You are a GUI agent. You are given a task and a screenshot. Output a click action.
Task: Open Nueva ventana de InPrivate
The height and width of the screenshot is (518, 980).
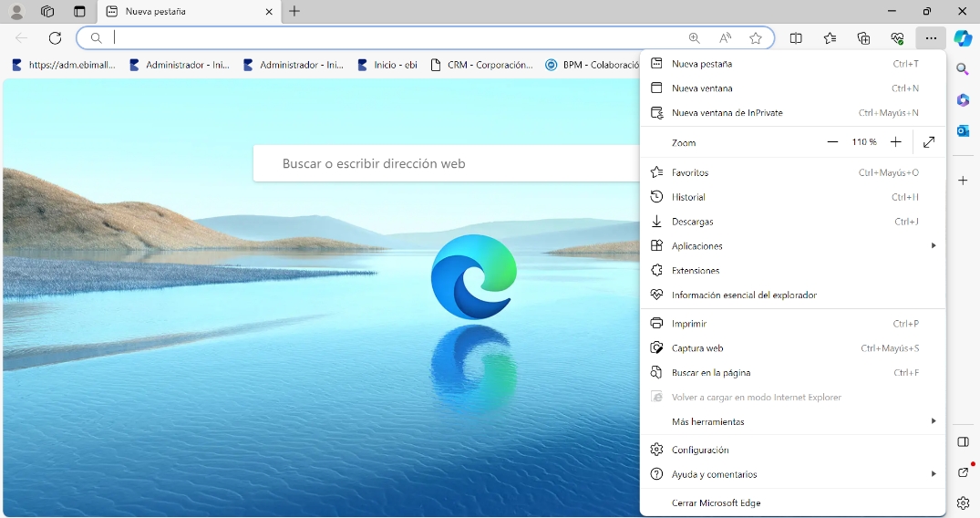pyautogui.click(x=792, y=112)
